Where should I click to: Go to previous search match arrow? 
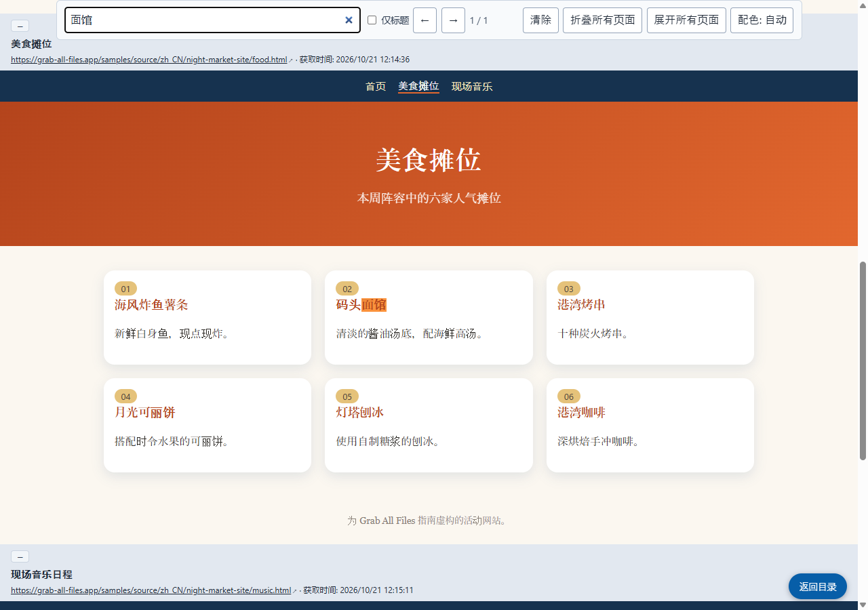tap(425, 20)
